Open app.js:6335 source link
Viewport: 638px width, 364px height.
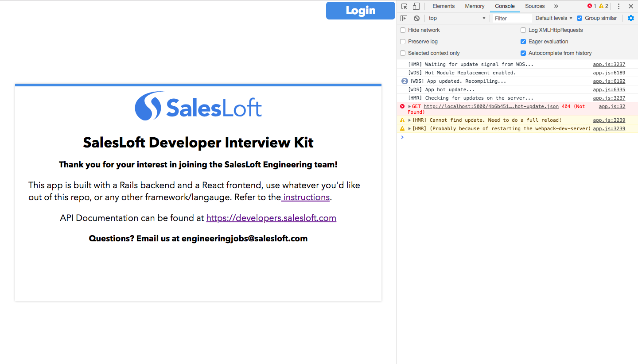(609, 90)
